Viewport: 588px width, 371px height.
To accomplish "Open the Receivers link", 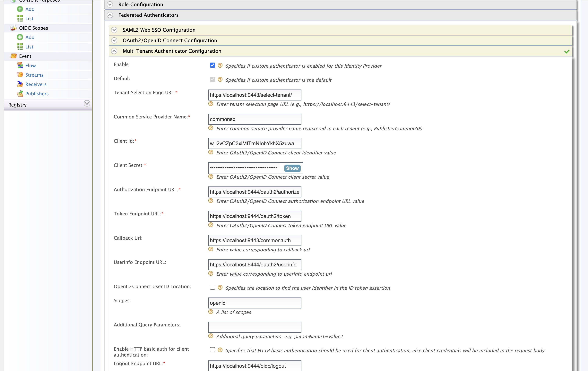I will click(x=36, y=84).
